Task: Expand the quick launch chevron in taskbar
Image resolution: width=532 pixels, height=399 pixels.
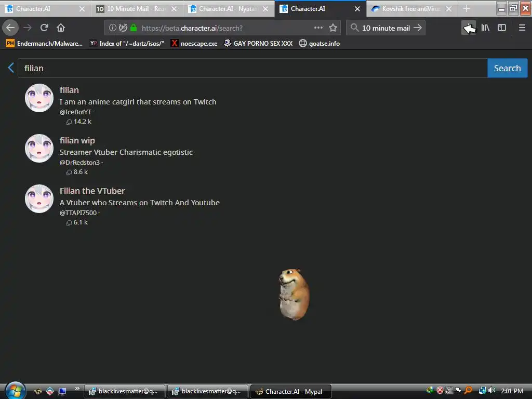Action: [77, 388]
